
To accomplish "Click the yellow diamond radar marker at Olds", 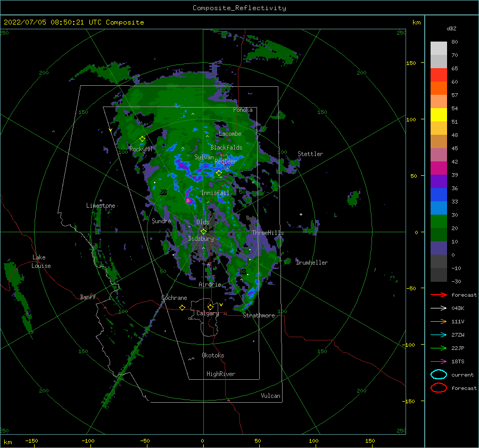I will point(203,232).
